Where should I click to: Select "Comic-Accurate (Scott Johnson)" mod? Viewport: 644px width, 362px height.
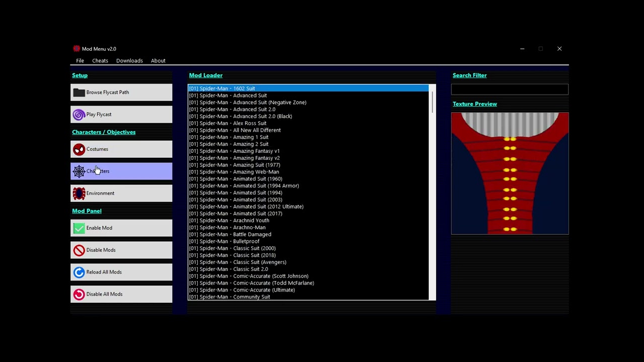pos(308,277)
